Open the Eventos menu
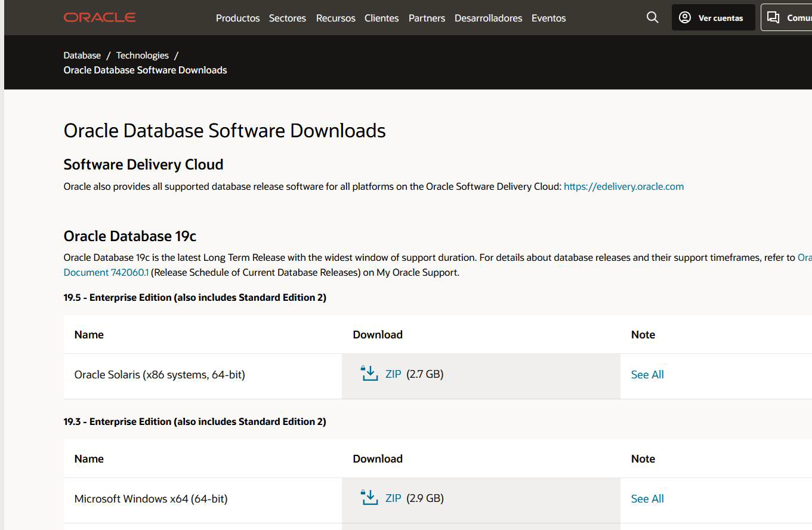 [548, 18]
